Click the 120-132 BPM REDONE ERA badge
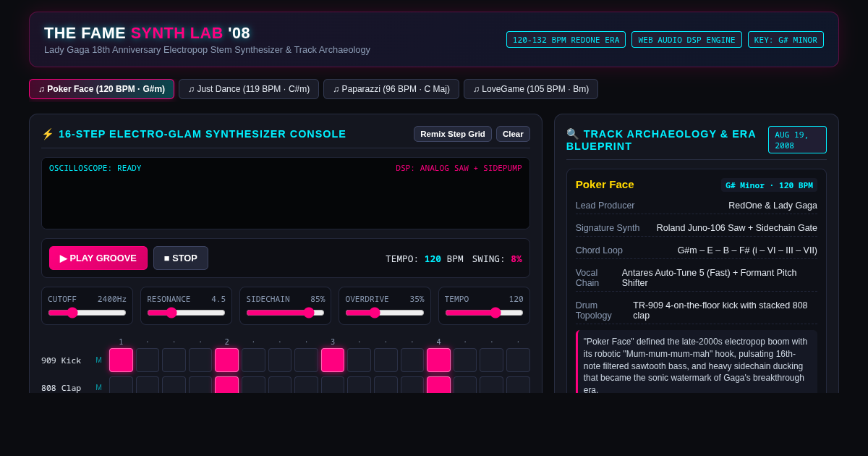Screen dimensions: 868x456 [x=566, y=40]
